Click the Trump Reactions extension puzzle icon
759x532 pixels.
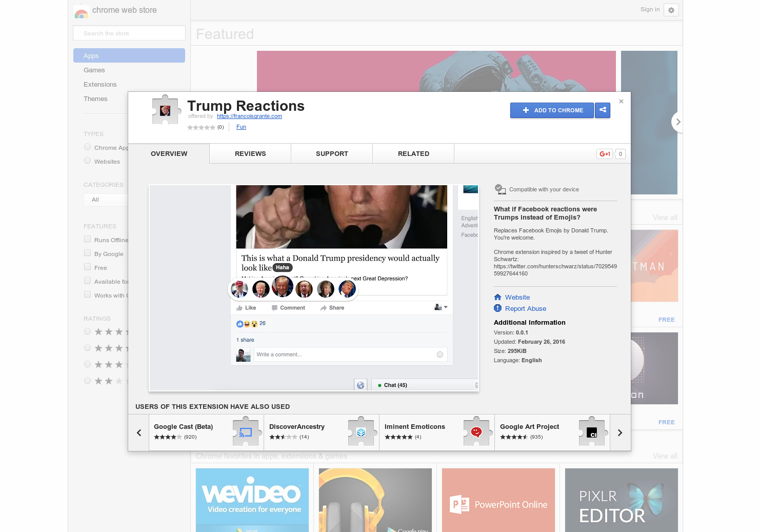coord(167,110)
